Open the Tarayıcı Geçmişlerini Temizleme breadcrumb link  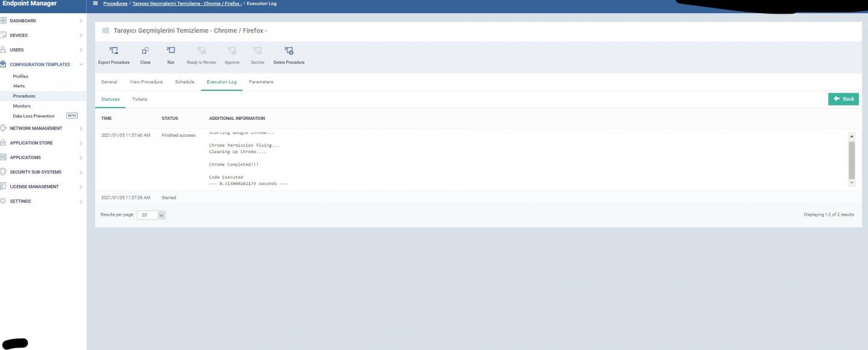click(x=187, y=4)
